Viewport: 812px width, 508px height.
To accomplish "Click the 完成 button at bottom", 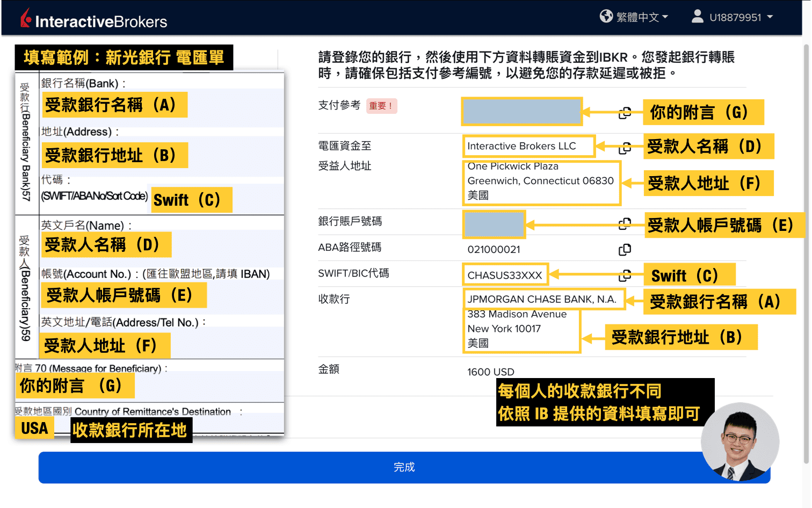I will [x=404, y=467].
